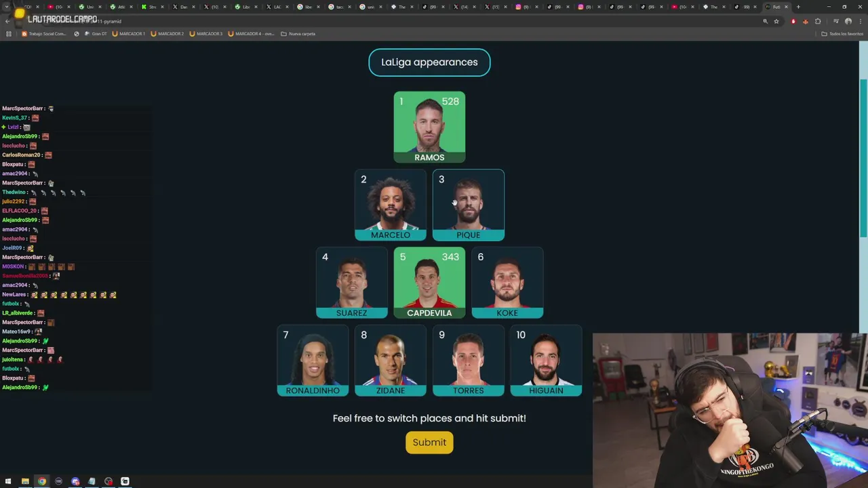Pick the Pique player card

click(469, 205)
